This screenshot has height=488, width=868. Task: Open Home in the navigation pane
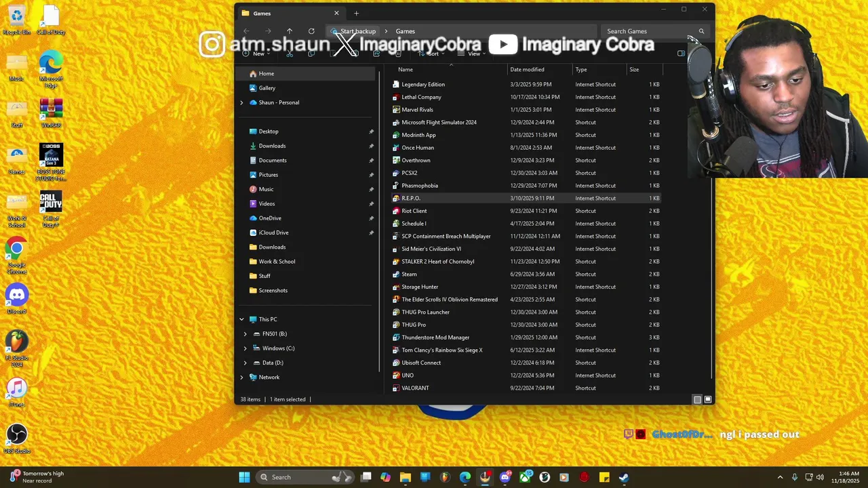click(307, 73)
